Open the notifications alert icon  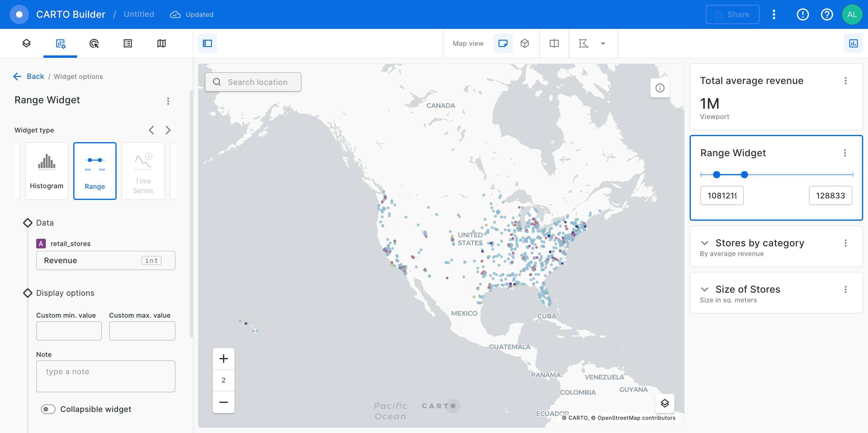[803, 14]
